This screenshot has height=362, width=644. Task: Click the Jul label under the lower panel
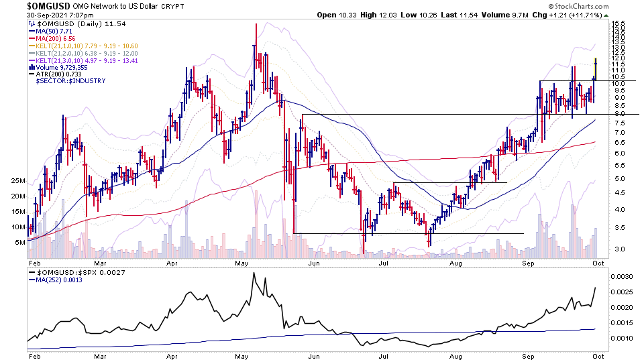coord(383,356)
